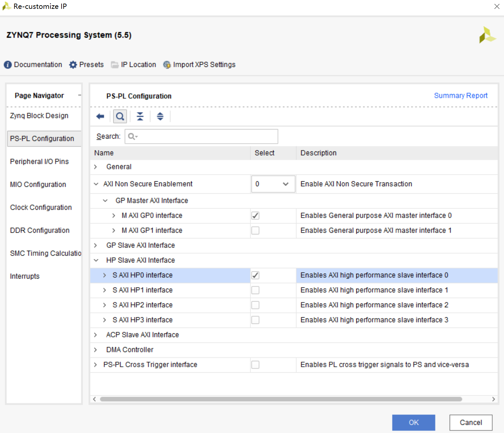Screen dimensions: 504x433
Task: Open Clock Configuration page
Action: [x=41, y=207]
